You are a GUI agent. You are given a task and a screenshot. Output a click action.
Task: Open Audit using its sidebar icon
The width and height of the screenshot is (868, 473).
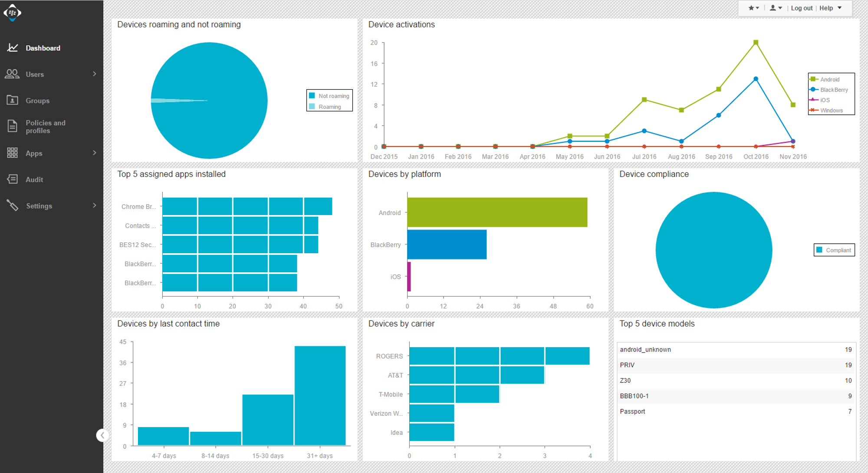[x=12, y=179]
